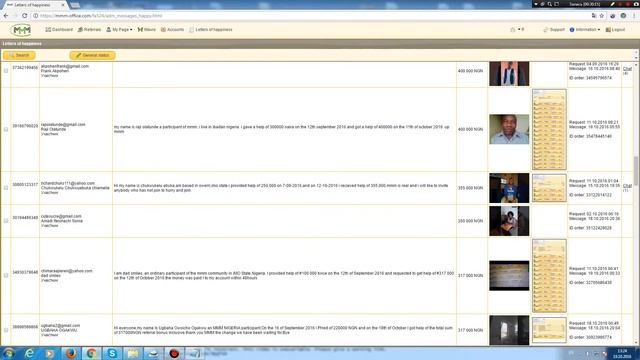Click the address bar URL field
Image resolution: width=640 pixels, height=360 pixels.
coord(310,16)
